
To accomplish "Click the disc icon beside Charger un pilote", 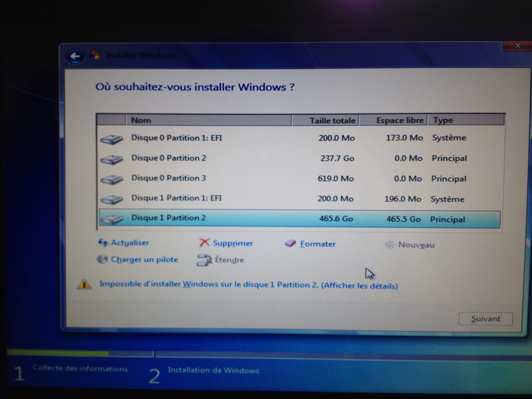I will [x=102, y=259].
